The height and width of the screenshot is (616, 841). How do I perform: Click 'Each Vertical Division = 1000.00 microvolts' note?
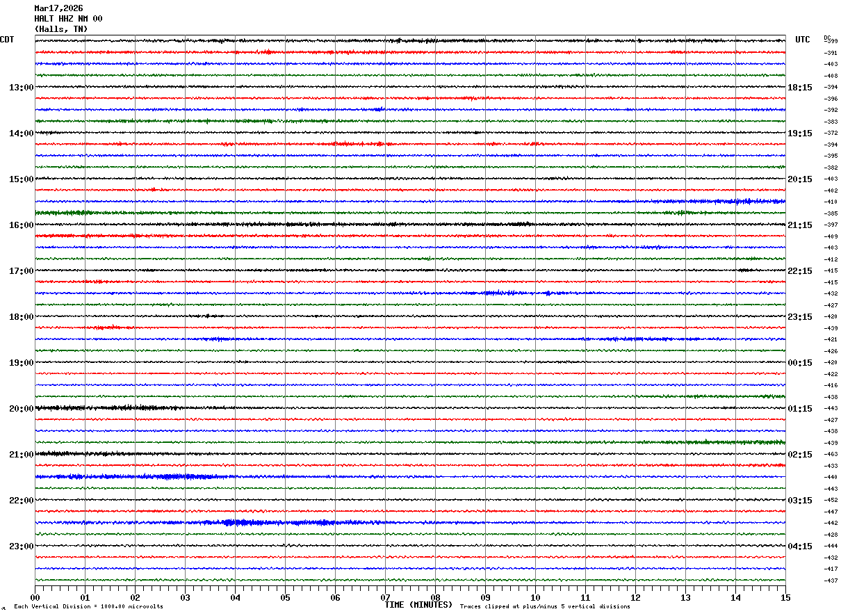(88, 607)
